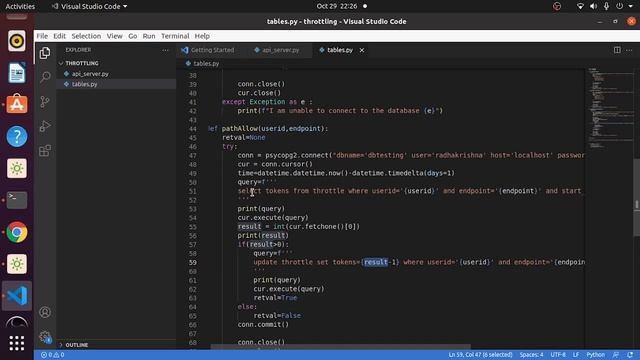Viewport: 640px width, 360px height.
Task: Open the Help menu
Action: point(202,36)
